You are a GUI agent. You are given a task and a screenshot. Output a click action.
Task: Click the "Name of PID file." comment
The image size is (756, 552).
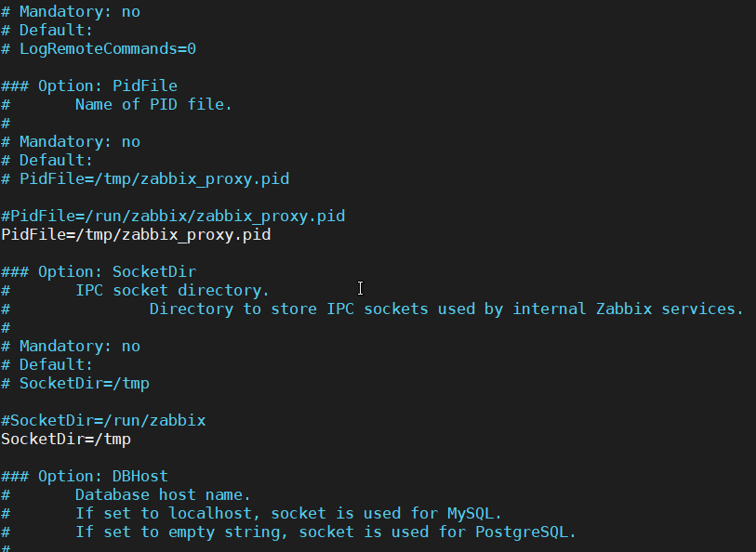[x=153, y=104]
